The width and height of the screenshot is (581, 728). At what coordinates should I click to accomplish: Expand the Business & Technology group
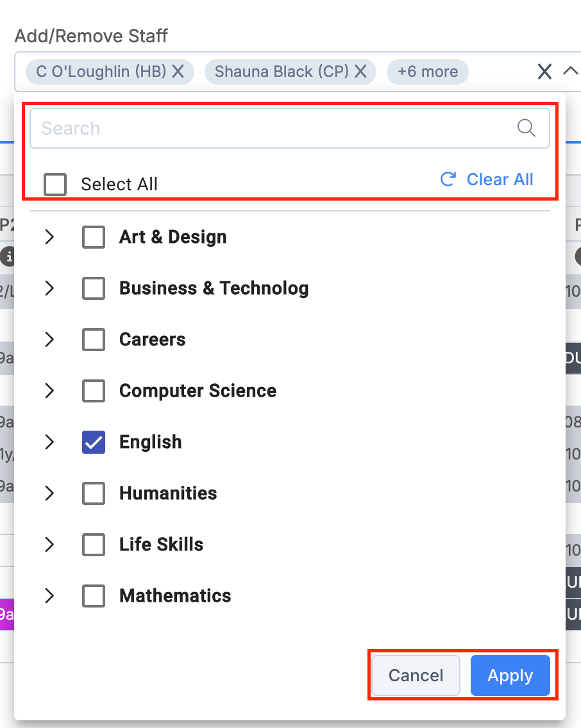pos(49,288)
